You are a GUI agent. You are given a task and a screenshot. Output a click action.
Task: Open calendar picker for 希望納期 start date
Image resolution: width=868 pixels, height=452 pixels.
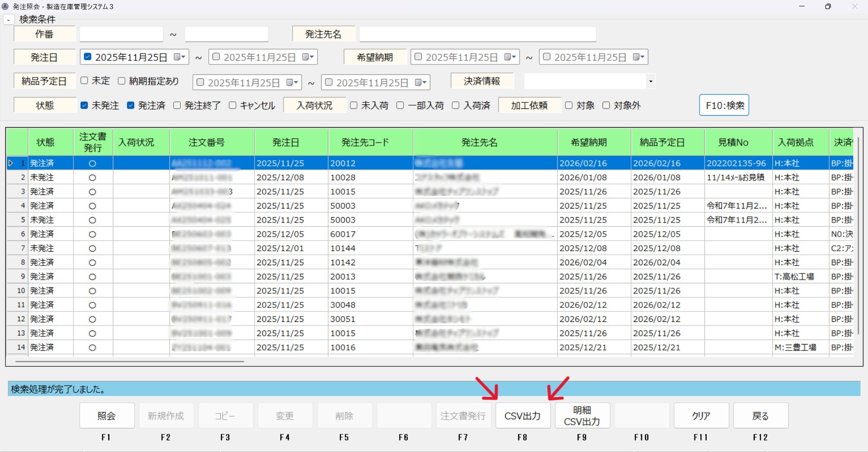tap(510, 57)
